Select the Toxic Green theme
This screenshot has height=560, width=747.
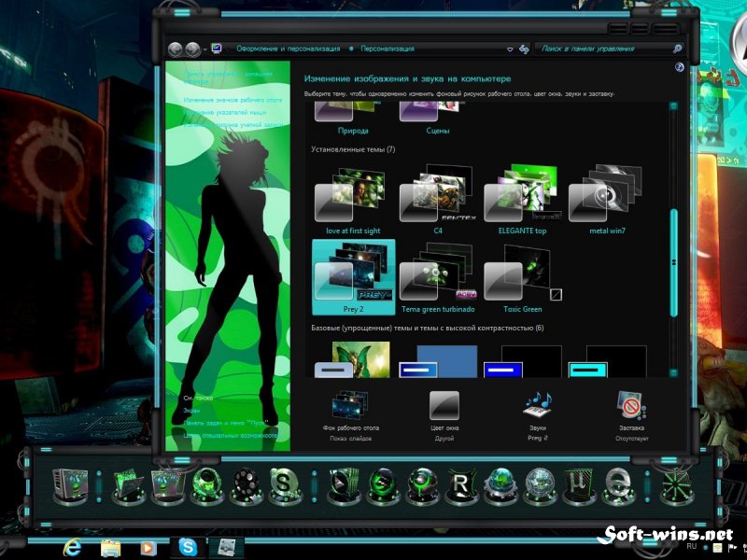[523, 278]
